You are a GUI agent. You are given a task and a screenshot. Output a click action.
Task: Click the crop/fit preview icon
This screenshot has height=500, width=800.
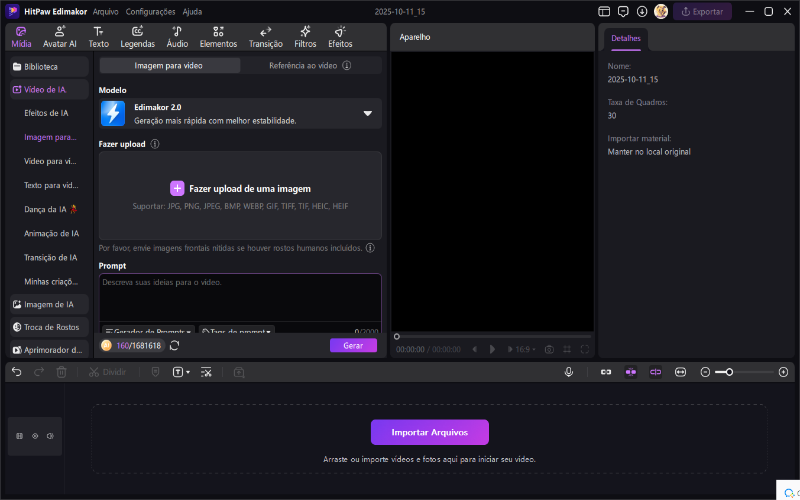click(567, 349)
